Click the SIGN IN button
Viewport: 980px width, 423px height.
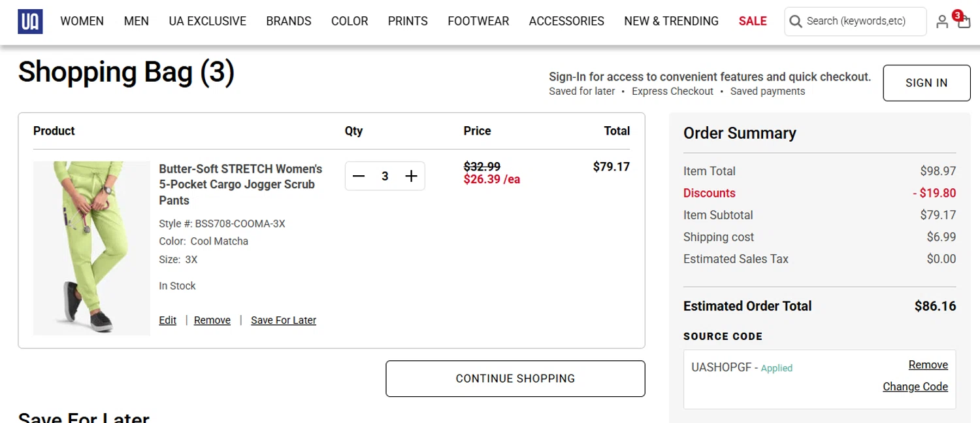tap(926, 83)
